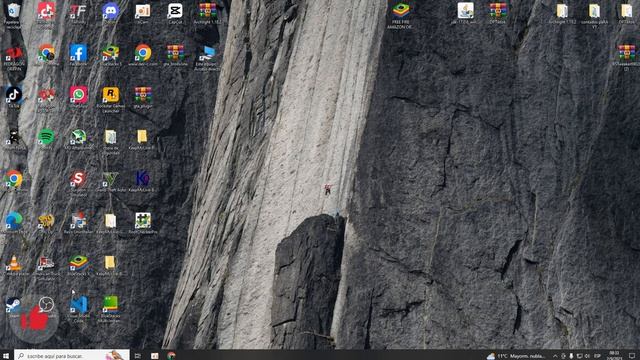Open American Truck Simulator shortcut
The width and height of the screenshot is (640, 360).
coord(46,267)
